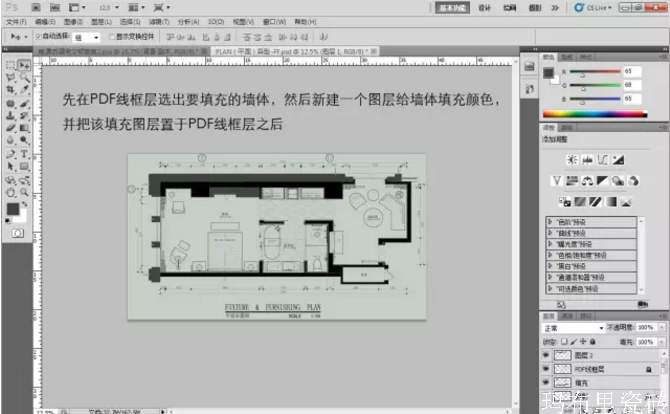Viewport: 670px width, 414px height.
Task: Add a Curves adjustment
Action: (602, 160)
